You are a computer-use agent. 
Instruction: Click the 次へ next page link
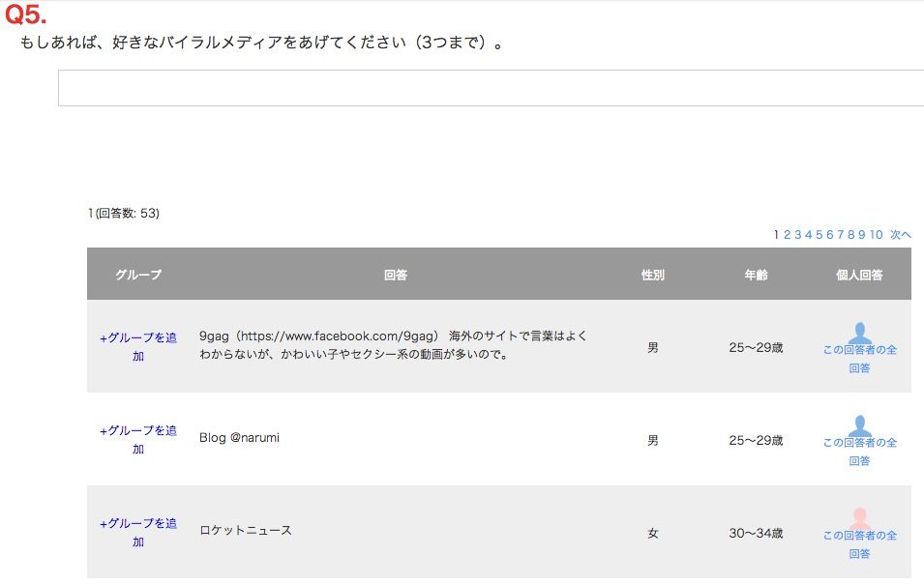pos(901,235)
